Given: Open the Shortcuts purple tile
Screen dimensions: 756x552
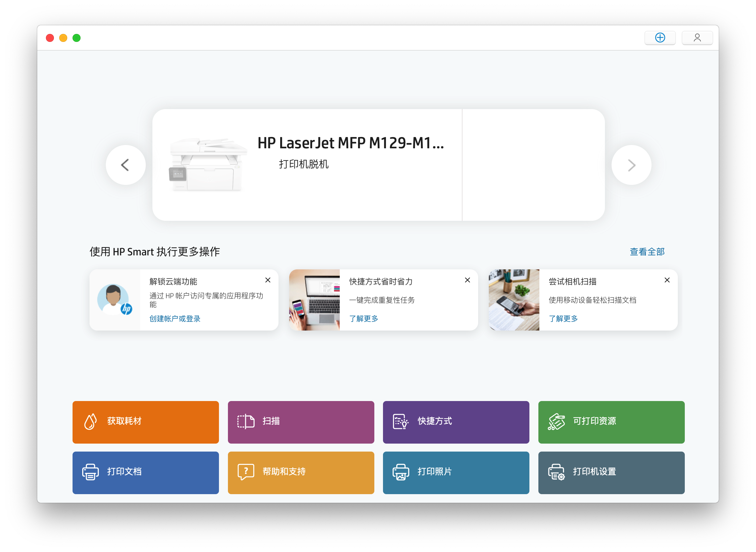Looking at the screenshot, I should [456, 422].
